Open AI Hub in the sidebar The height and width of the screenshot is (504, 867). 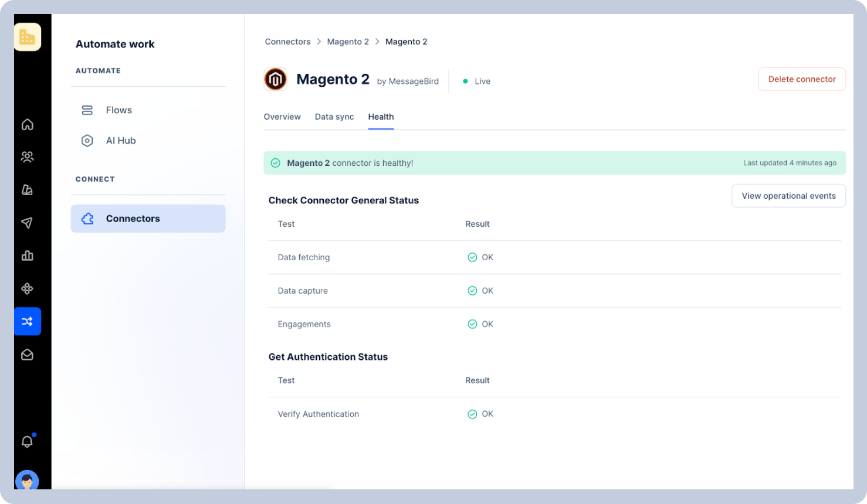(120, 141)
